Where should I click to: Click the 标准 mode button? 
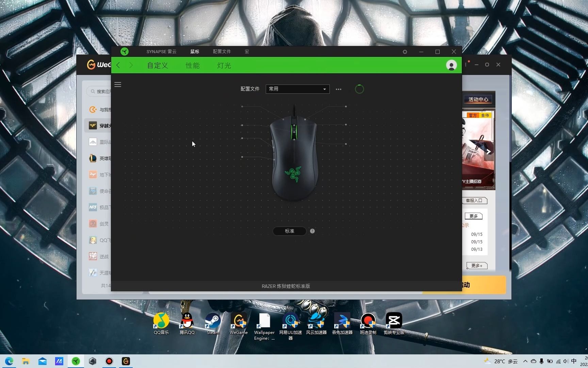(290, 231)
